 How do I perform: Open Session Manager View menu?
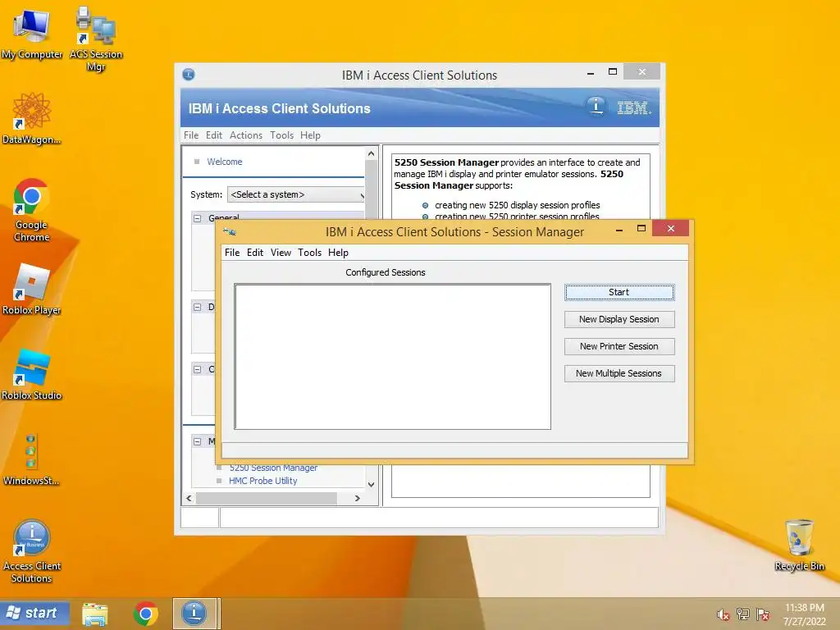coord(281,253)
